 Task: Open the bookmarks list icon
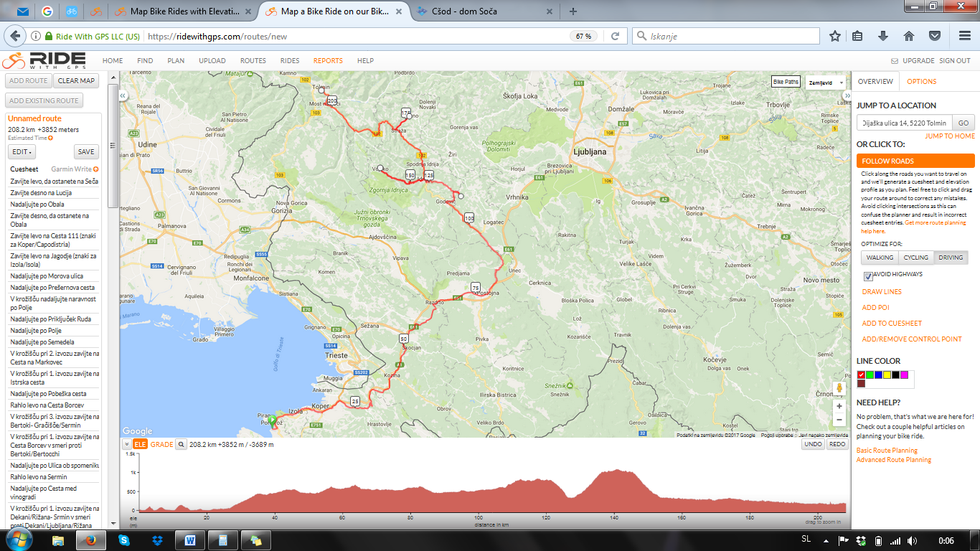(858, 36)
